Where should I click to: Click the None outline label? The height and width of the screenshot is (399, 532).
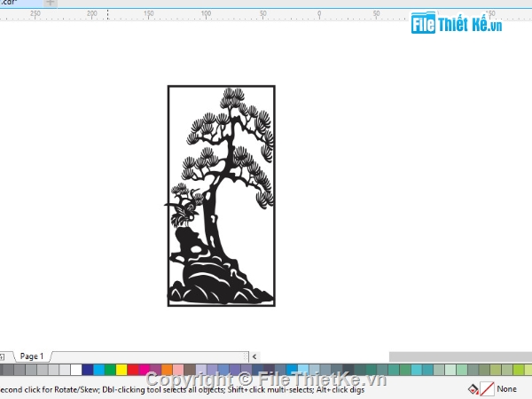[x=506, y=389]
